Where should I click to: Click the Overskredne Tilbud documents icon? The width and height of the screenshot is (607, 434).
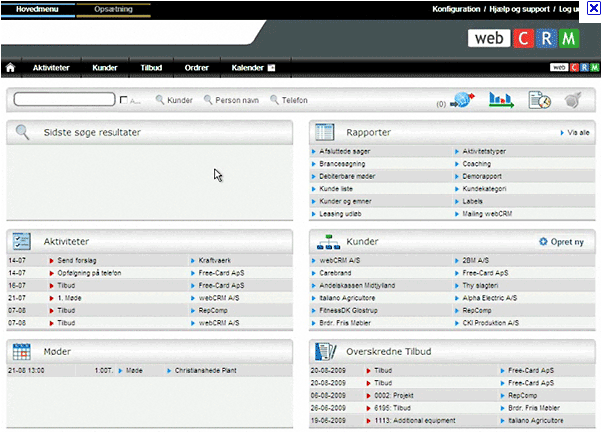point(325,352)
